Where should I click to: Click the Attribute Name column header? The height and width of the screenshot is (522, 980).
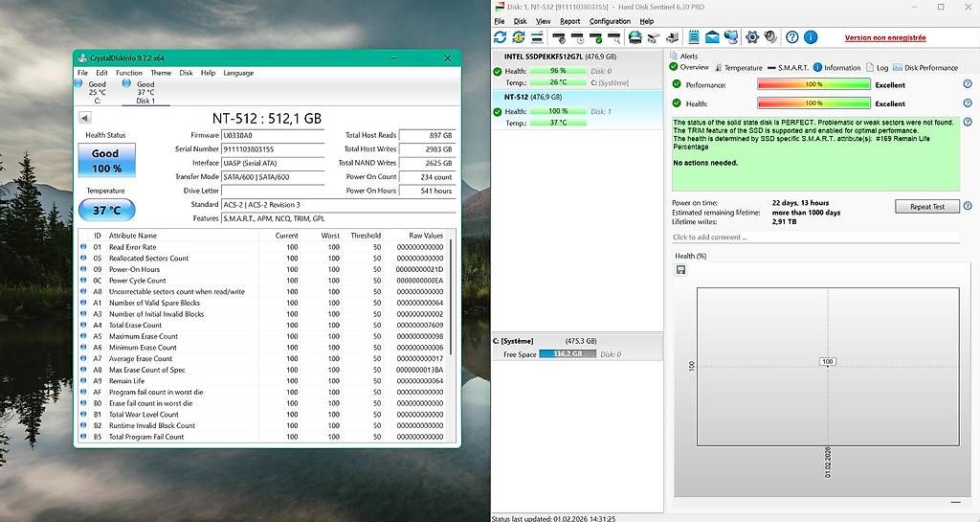(132, 236)
